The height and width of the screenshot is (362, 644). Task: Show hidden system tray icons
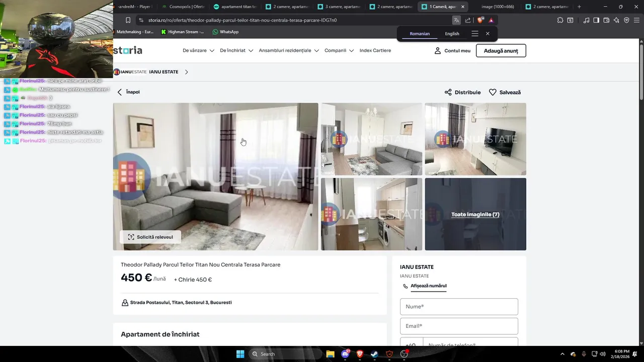[x=562, y=354]
